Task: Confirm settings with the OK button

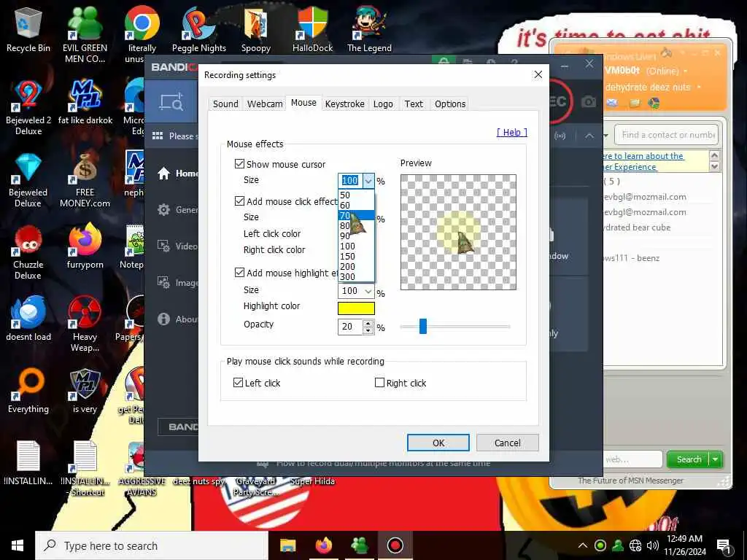Action: coord(438,443)
